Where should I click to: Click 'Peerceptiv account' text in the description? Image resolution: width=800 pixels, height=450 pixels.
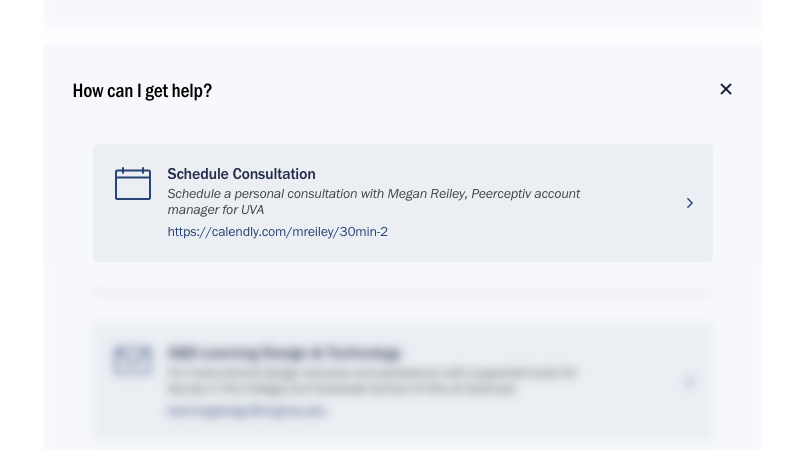526,194
